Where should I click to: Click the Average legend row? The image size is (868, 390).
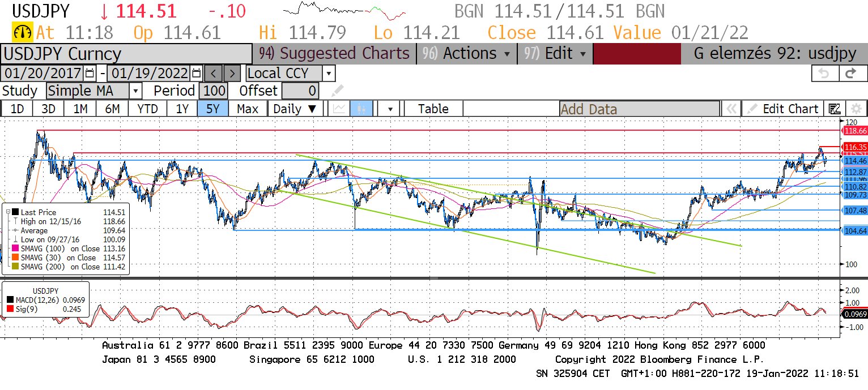pos(69,230)
